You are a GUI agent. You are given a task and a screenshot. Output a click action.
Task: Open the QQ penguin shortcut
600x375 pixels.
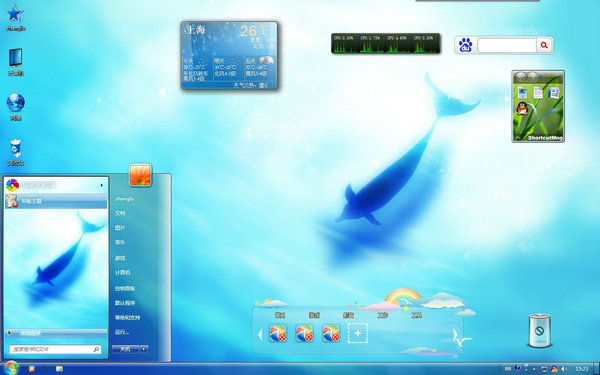(522, 109)
